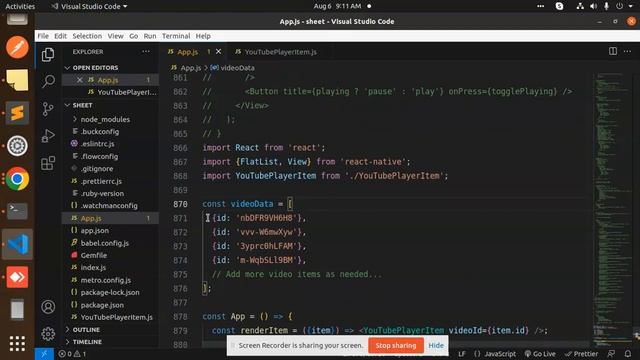Close App.js in Open Editors list
Screen dimensions: 640x360
80,80
